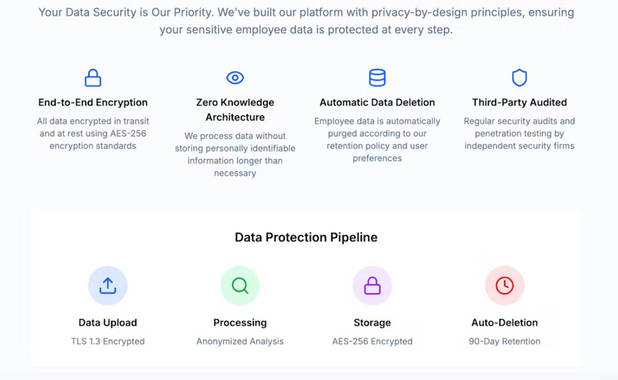618x380 pixels.
Task: Select the Third-Party Audited heading
Action: click(519, 102)
